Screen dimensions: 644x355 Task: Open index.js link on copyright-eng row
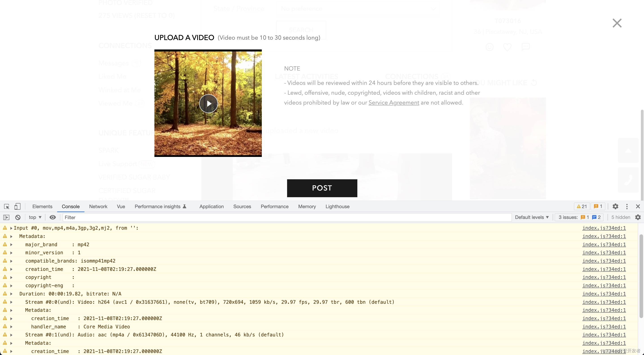[x=604, y=286]
